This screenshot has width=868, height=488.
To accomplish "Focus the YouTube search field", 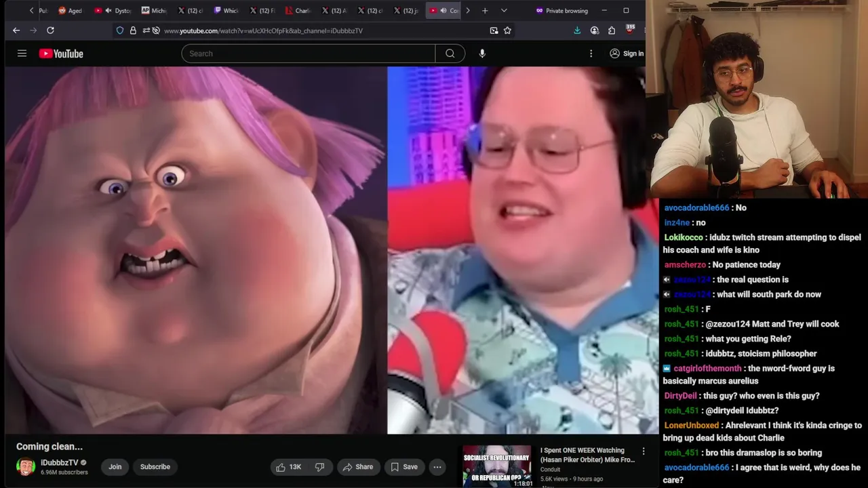I will (x=309, y=54).
